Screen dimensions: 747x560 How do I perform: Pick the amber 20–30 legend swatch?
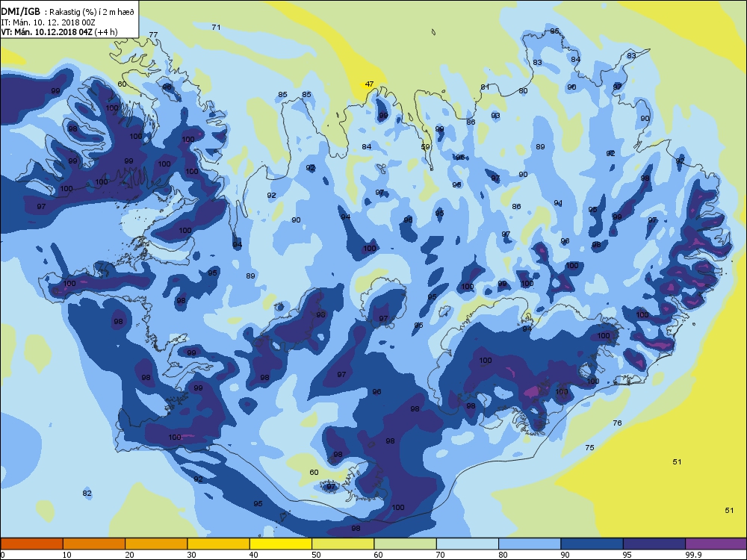(156, 544)
